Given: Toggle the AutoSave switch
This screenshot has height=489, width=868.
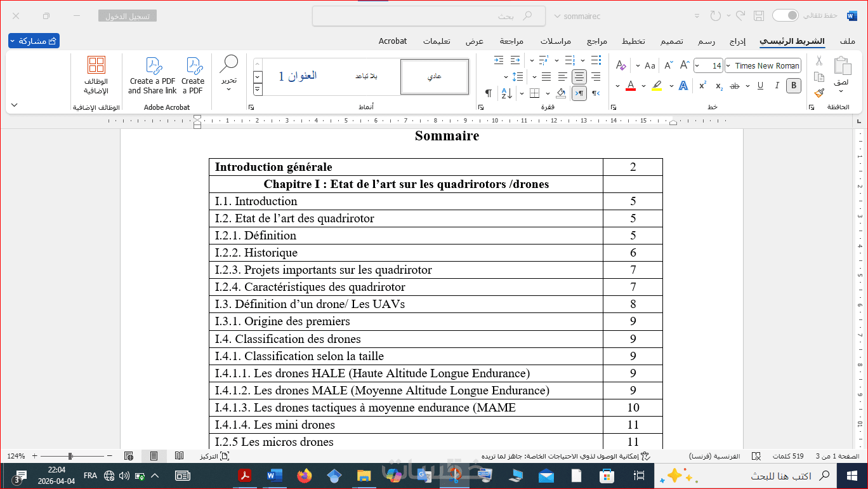Looking at the screenshot, I should (x=786, y=15).
